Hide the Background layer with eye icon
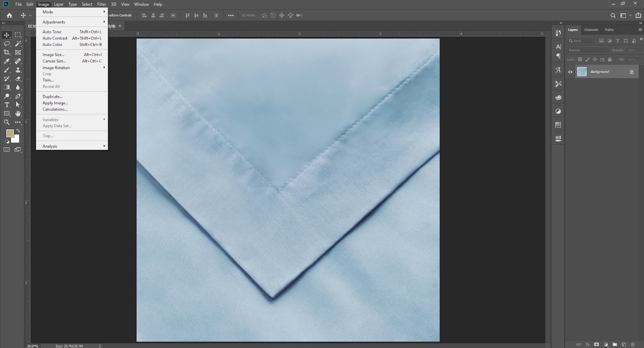The height and width of the screenshot is (348, 644). 570,72
